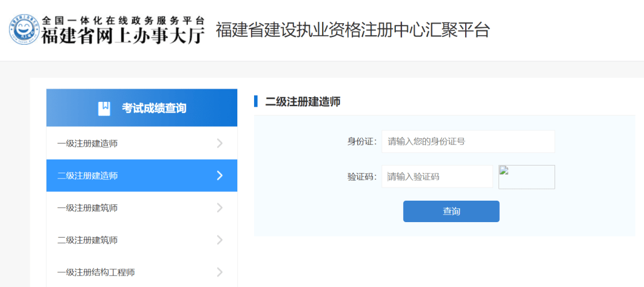Click chevron on 一级注册建筑师 row
Viewport: 644px width, 287px height.
[219, 208]
